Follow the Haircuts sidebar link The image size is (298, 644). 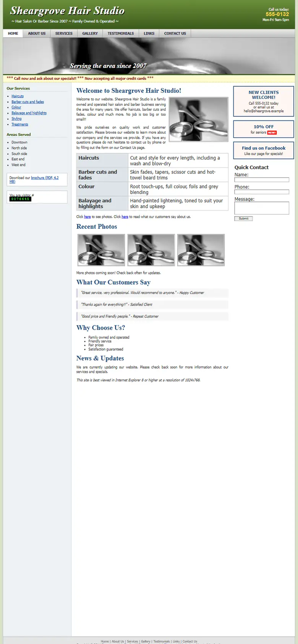[x=18, y=96]
